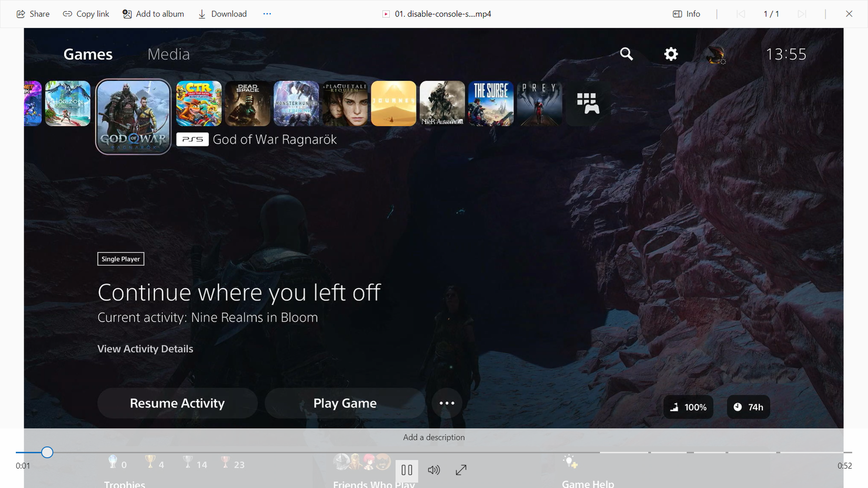Open the PS5 settings gear
The width and height of the screenshot is (868, 488).
tap(671, 54)
